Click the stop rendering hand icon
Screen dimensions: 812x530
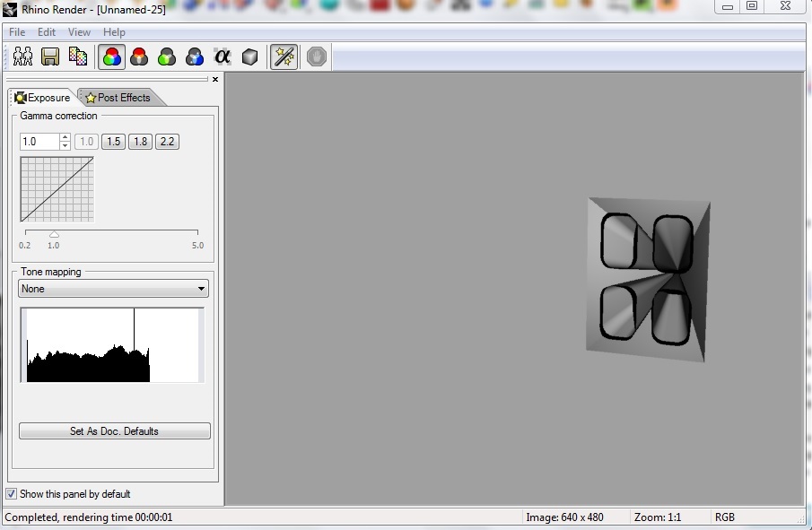[317, 56]
